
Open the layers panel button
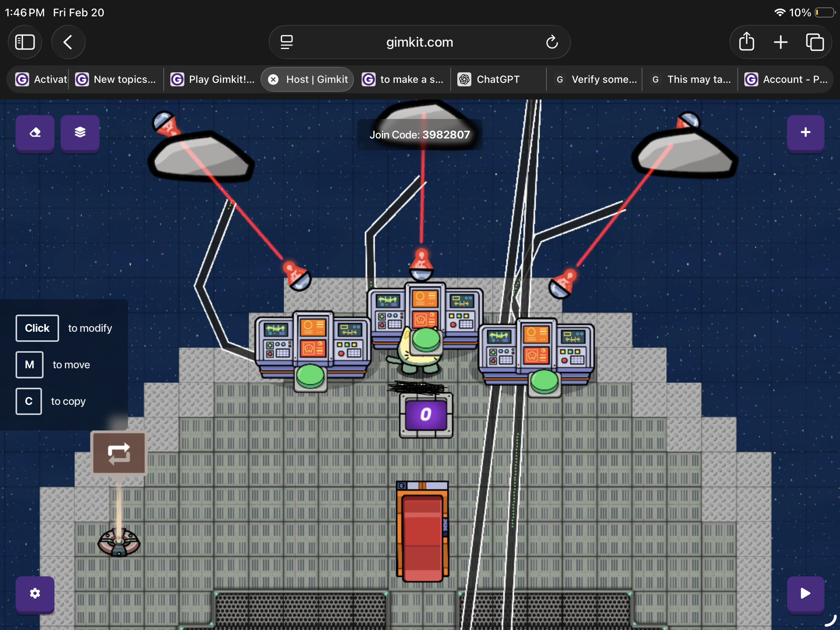click(80, 133)
